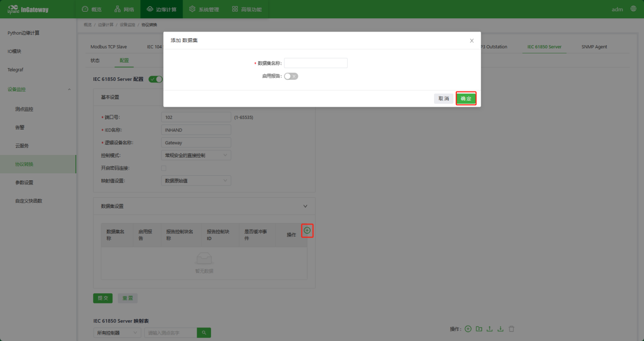Click the 确定 button in dialog
Viewport: 644px width, 341px height.
click(466, 99)
